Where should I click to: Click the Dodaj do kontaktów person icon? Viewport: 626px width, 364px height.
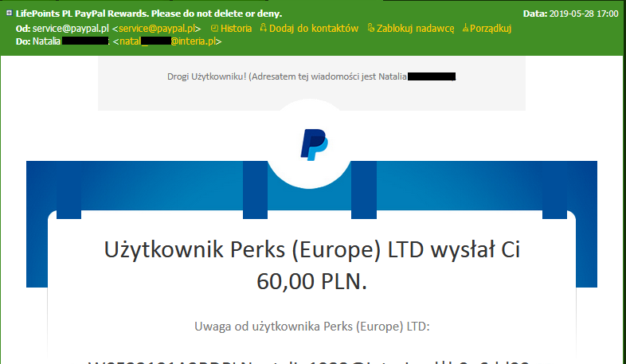(x=264, y=28)
